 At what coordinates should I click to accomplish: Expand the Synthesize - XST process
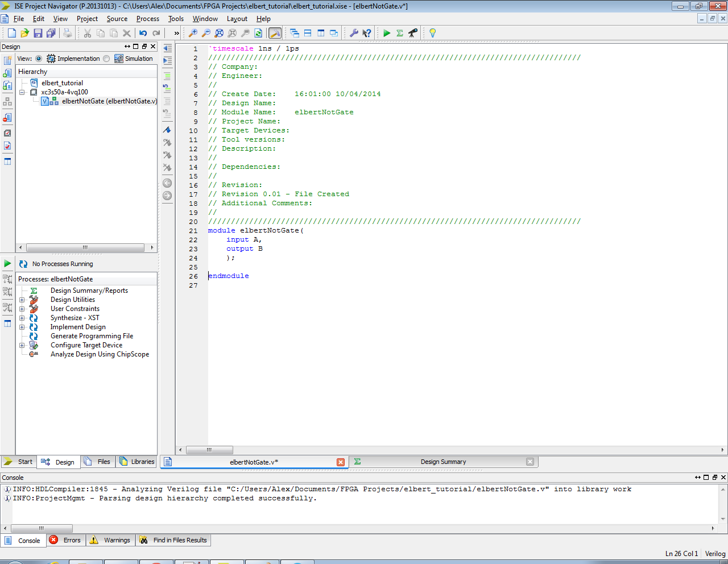[x=22, y=318]
